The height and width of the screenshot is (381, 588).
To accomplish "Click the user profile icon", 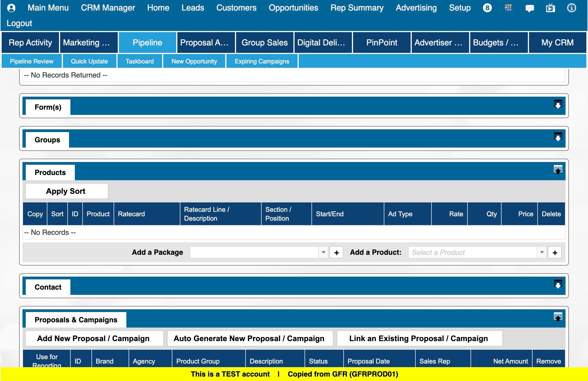I will point(11,8).
